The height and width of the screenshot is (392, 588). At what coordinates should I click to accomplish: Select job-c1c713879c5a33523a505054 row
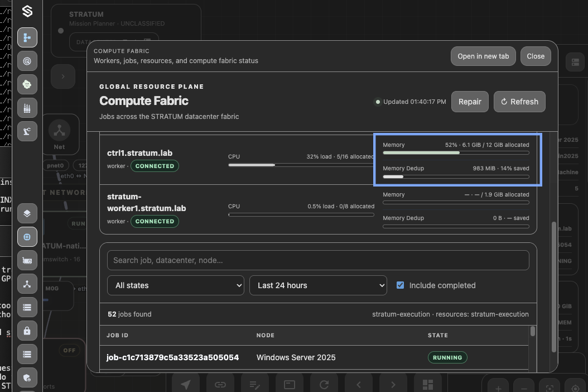coord(314,357)
